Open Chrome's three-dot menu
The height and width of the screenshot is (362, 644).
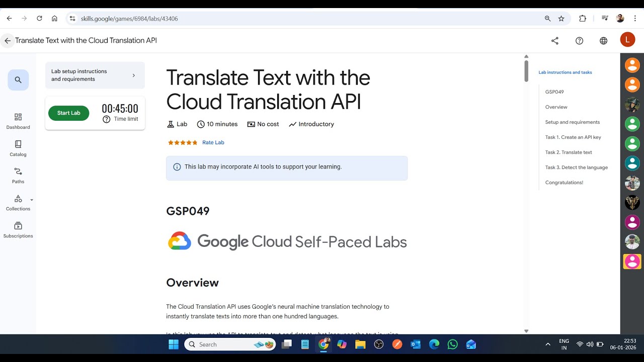pos(635,19)
